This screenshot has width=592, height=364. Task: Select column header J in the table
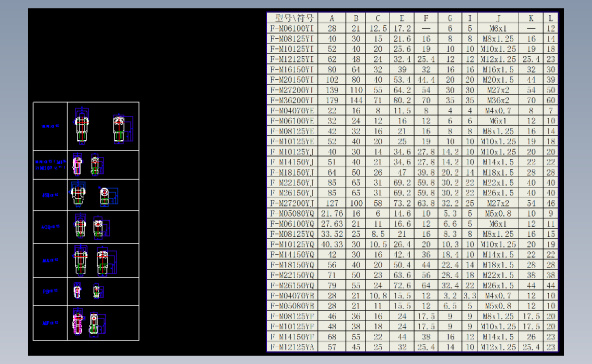(498, 18)
